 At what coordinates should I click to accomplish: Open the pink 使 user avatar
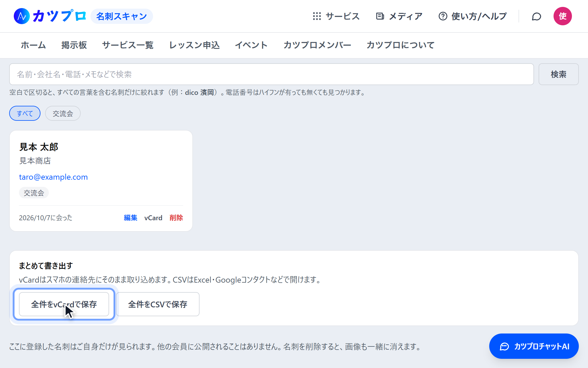562,16
